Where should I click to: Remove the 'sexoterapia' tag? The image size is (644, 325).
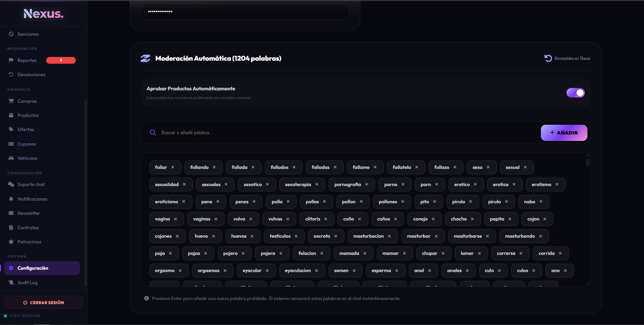317,184
